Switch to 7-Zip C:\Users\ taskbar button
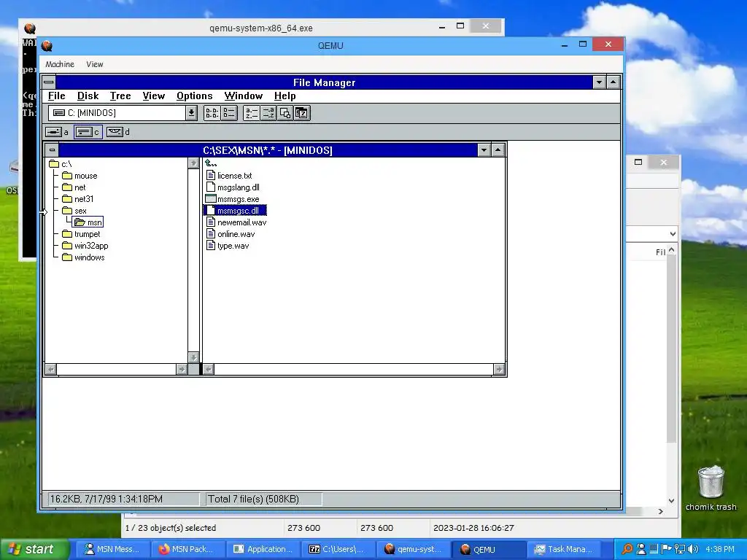The height and width of the screenshot is (560, 747). [338, 549]
